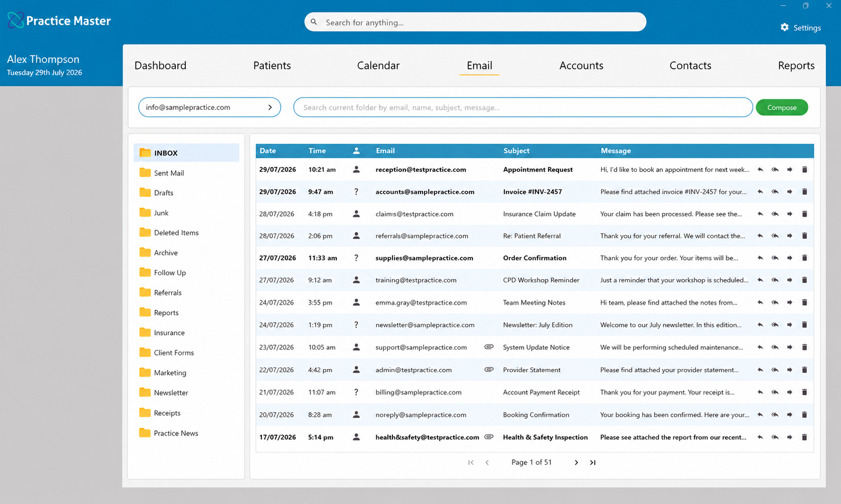841x504 pixels.
Task: Switch to the Contacts tab
Action: click(690, 65)
